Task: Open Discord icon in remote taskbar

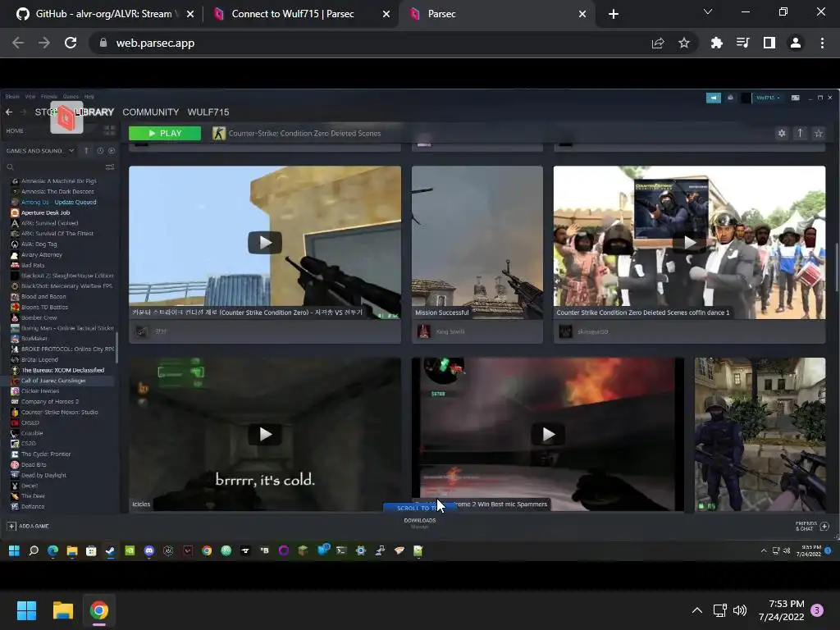Action: 149,550
